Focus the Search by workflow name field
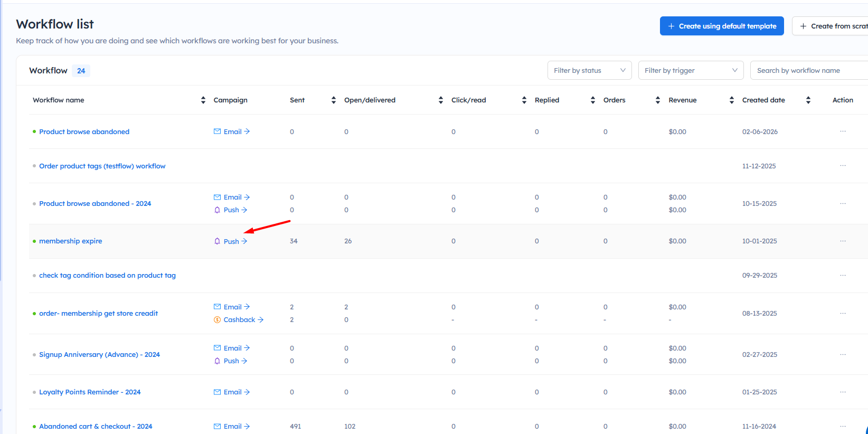The width and height of the screenshot is (868, 434). [x=808, y=71]
